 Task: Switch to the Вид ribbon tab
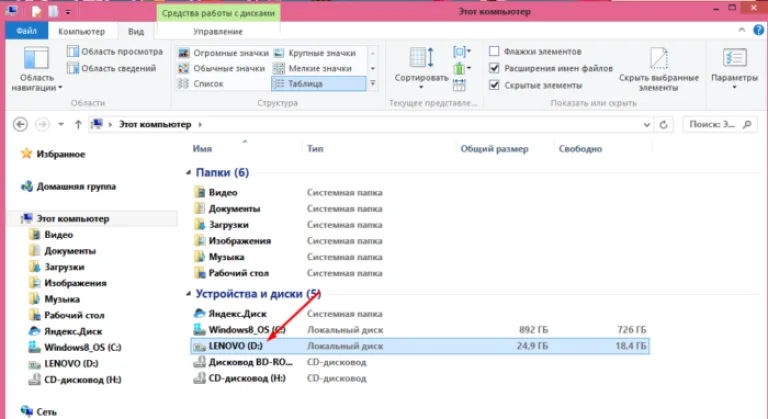point(136,31)
